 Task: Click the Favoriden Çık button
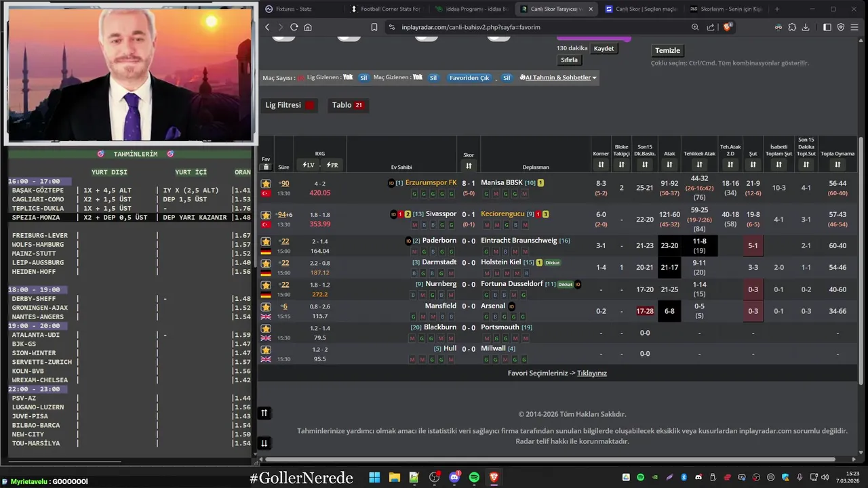click(x=469, y=77)
